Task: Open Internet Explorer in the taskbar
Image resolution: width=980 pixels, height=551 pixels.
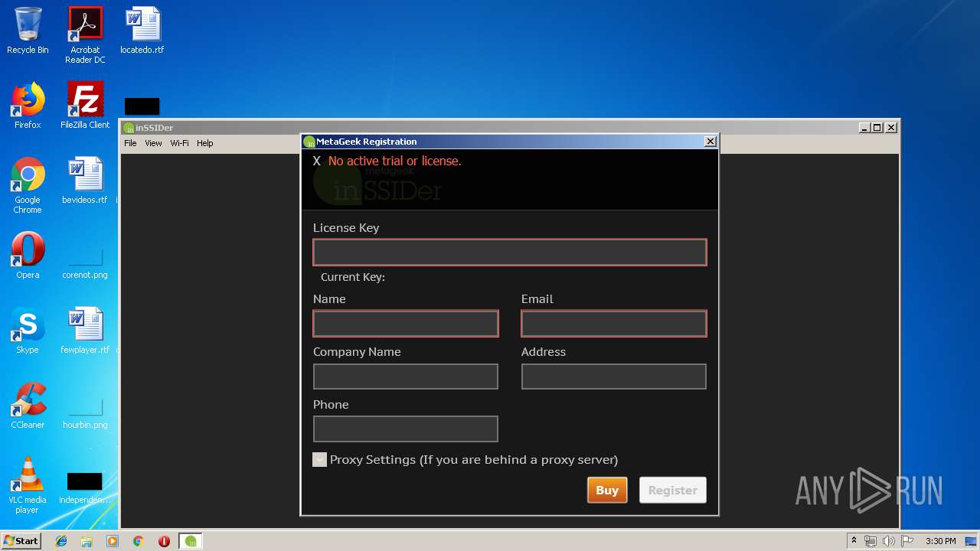Action: 61,541
